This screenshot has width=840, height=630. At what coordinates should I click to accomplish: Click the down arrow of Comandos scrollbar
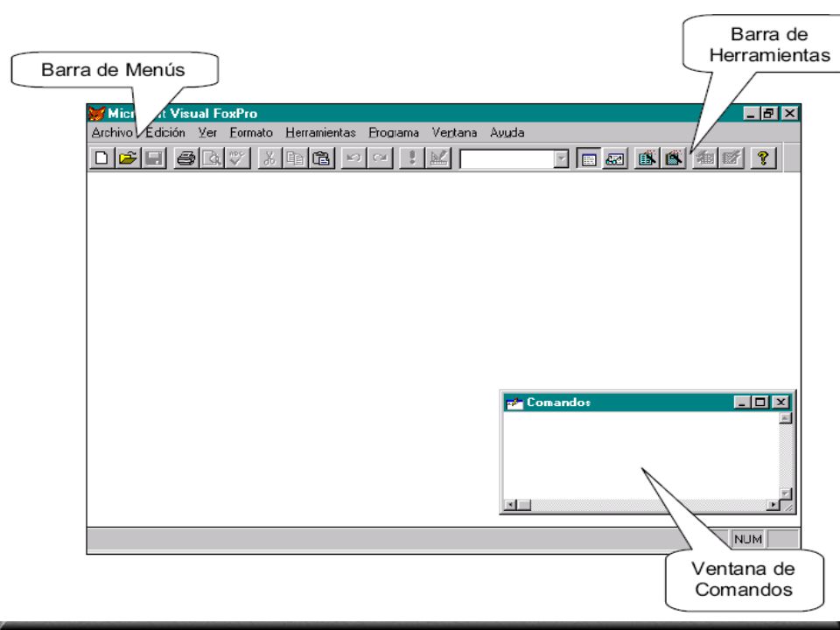(x=786, y=493)
